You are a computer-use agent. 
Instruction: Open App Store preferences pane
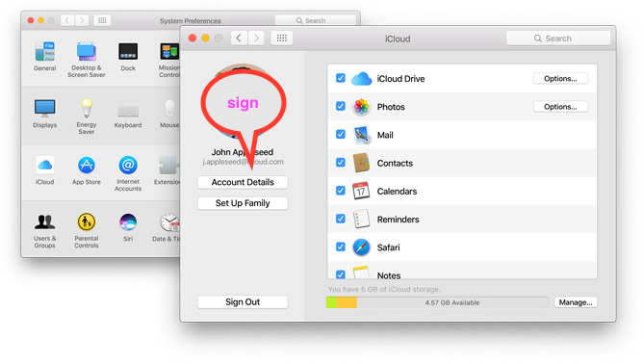tap(87, 170)
